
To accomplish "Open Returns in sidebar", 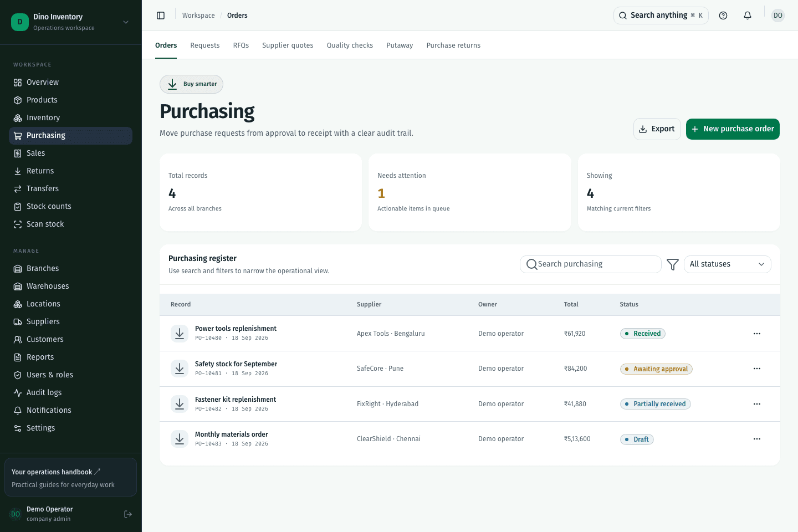I will 70,171.
